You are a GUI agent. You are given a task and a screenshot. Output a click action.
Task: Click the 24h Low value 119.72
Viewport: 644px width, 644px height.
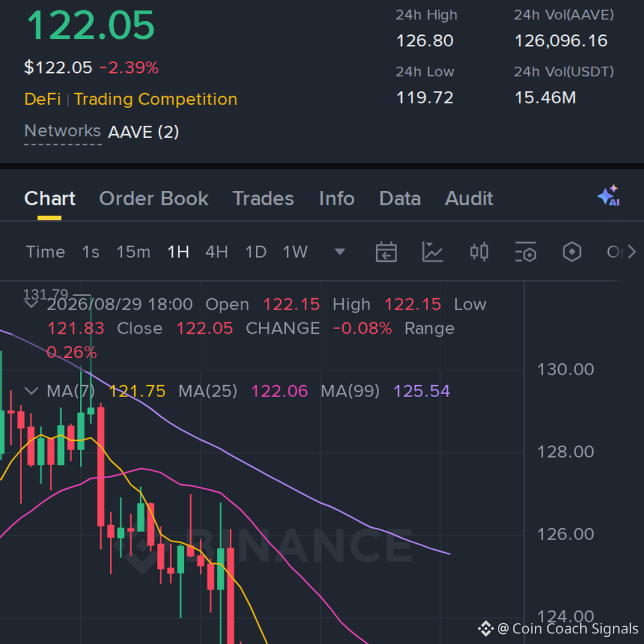(x=425, y=98)
